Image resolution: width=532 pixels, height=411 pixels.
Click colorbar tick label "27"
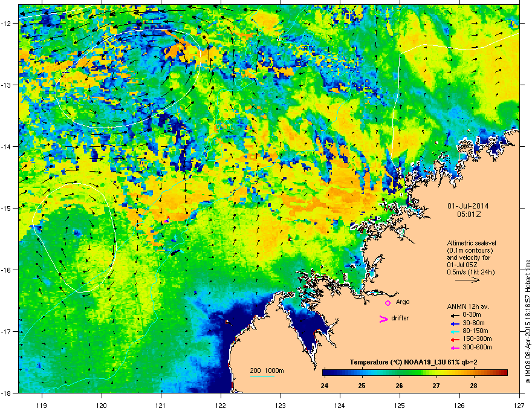(436, 386)
